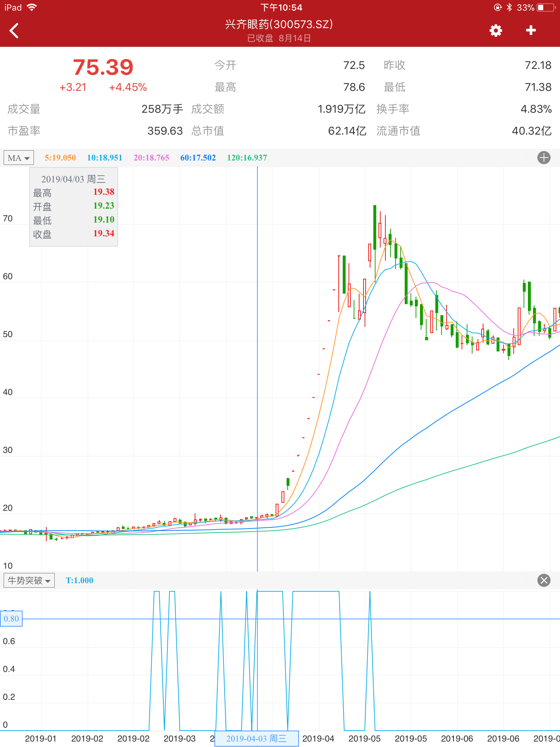This screenshot has width=560, height=747.
Task: Tap the day low value 71.38
Action: pos(538,87)
